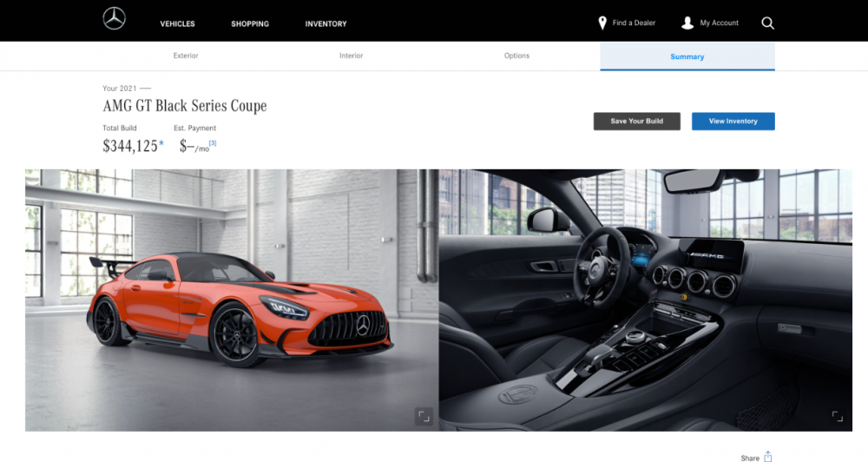The image size is (868, 462).
Task: Click the asterisk beside the total price
Action: pos(161,144)
